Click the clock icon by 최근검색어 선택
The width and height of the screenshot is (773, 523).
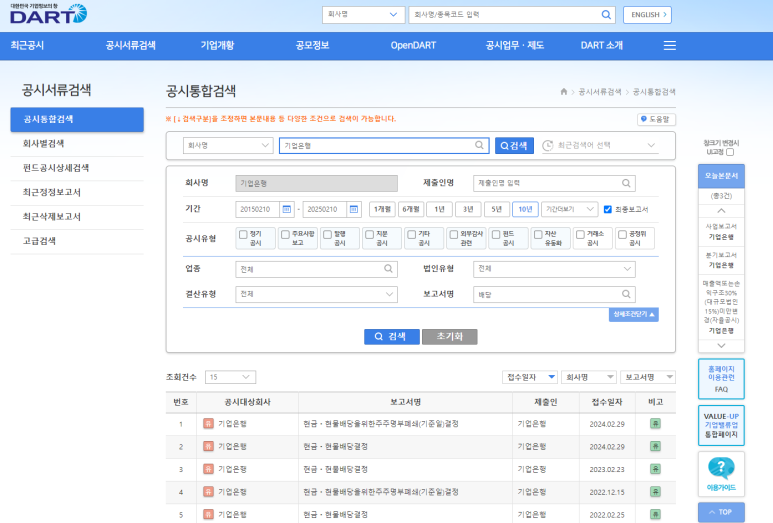547,145
